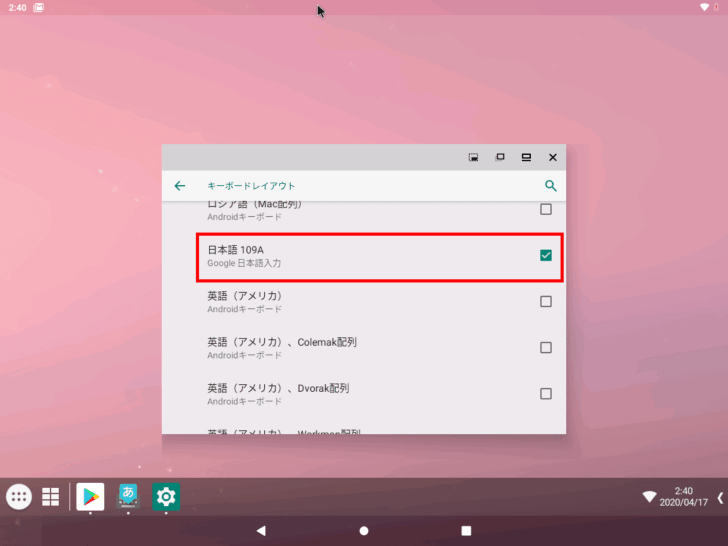The image size is (728, 546).
Task: Tap the Android back navigation button
Action: coord(261,531)
